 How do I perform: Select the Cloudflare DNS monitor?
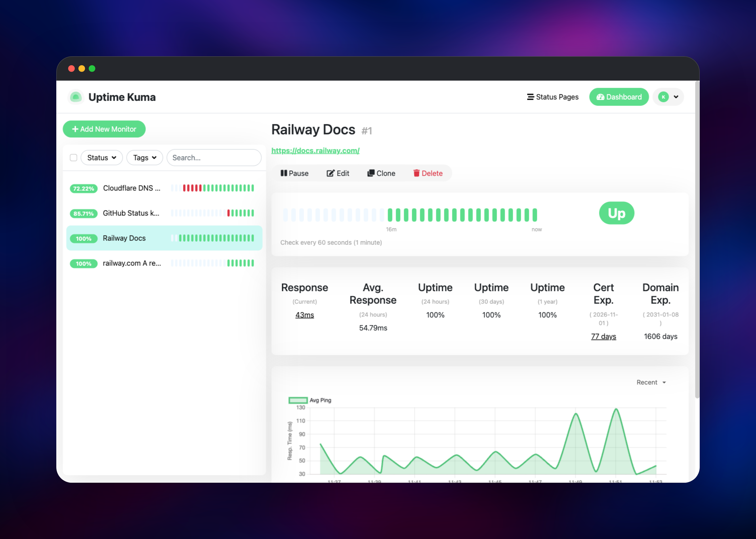tap(164, 188)
